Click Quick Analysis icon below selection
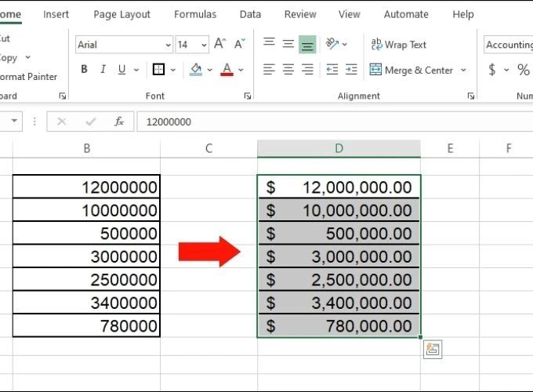 (x=433, y=349)
